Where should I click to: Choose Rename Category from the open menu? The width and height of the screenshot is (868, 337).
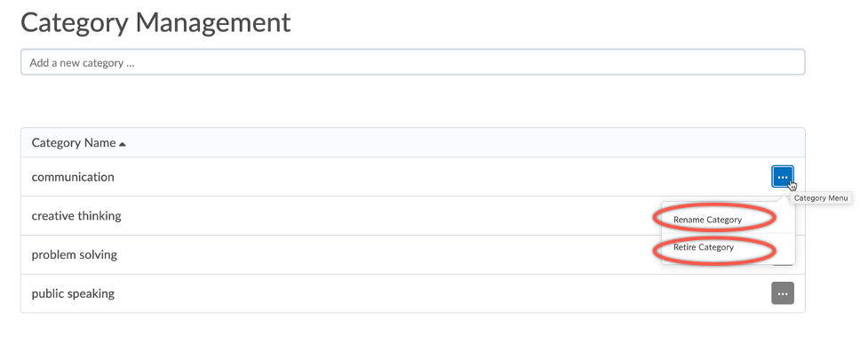707,220
